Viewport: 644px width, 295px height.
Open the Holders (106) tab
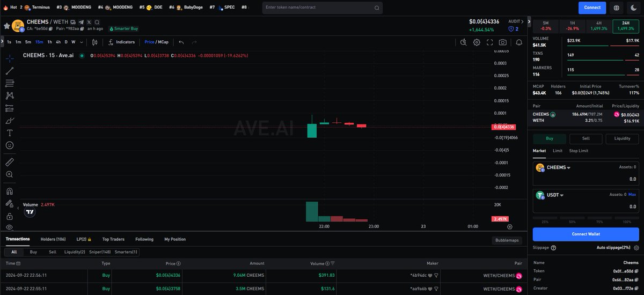pyautogui.click(x=53, y=239)
